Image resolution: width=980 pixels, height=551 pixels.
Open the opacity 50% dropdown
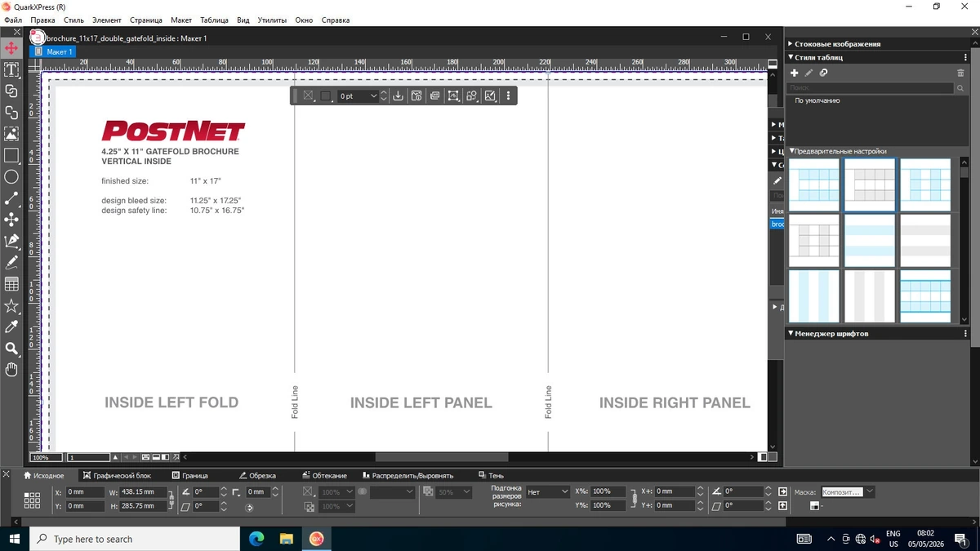tap(467, 492)
